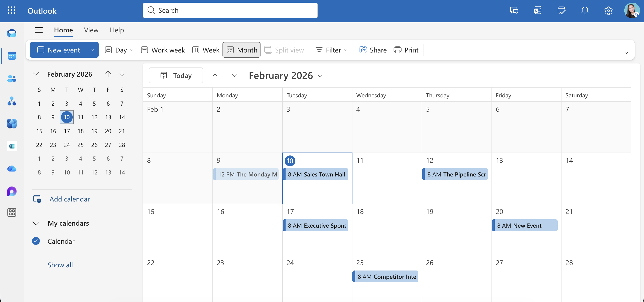Open the Day view dropdown chevron
The height and width of the screenshot is (302, 644).
click(x=132, y=50)
